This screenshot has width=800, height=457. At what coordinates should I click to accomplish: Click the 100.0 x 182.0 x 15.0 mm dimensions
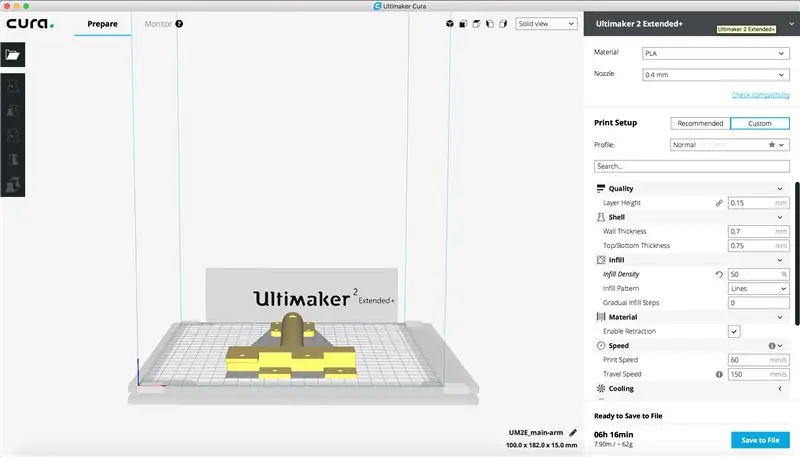541,445
